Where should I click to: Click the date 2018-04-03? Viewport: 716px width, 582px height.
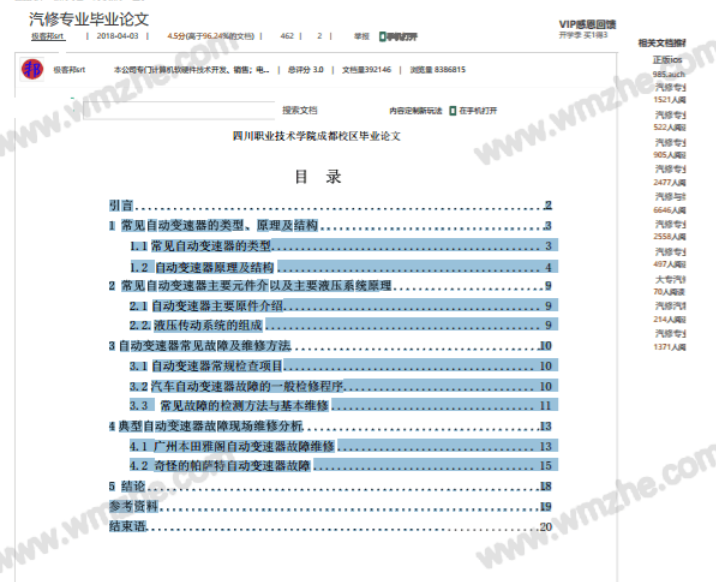pyautogui.click(x=117, y=36)
